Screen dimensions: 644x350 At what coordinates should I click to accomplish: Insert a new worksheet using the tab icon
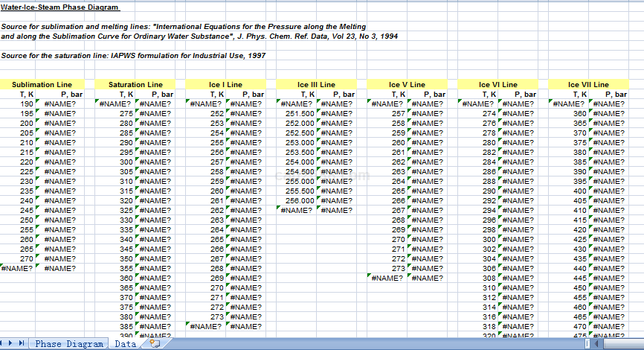[x=154, y=343]
